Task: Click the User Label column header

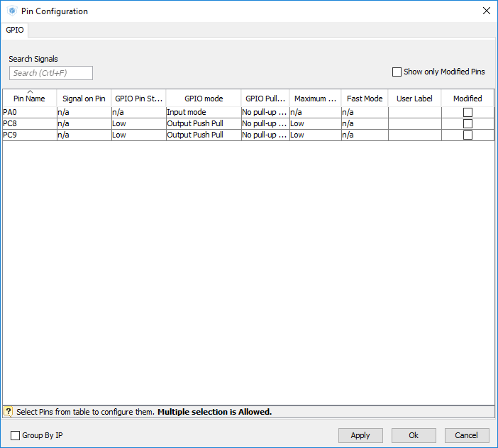Action: (414, 99)
